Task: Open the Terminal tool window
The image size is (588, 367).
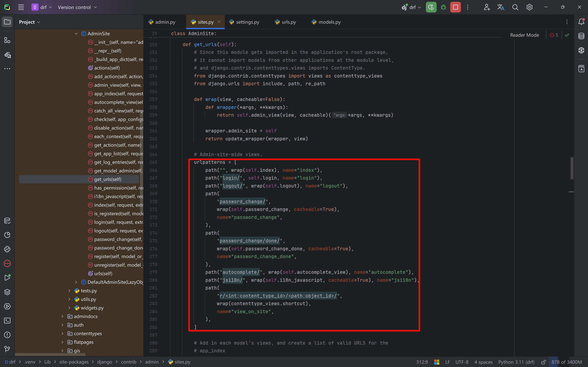Action: tap(7, 321)
